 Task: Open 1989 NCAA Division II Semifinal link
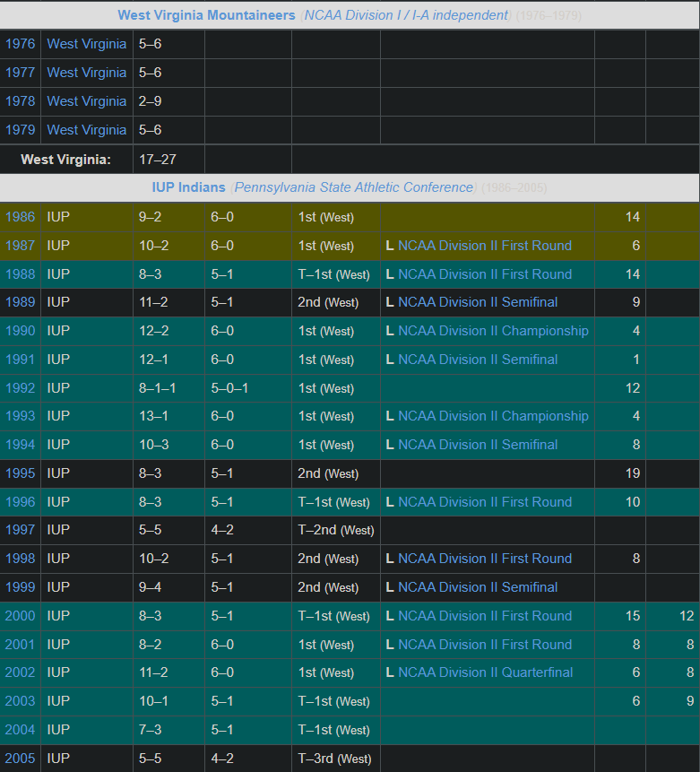478,302
